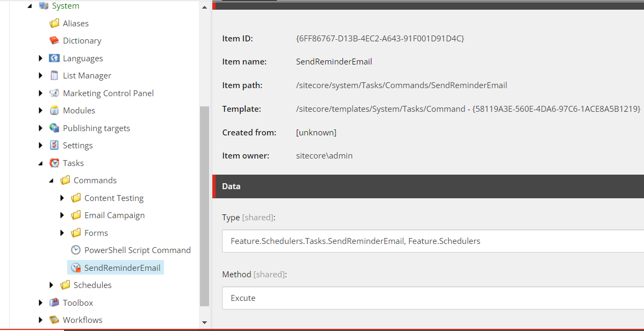Select the Publishing targets globe icon
Image resolution: width=644 pixels, height=331 pixels.
pyautogui.click(x=54, y=128)
